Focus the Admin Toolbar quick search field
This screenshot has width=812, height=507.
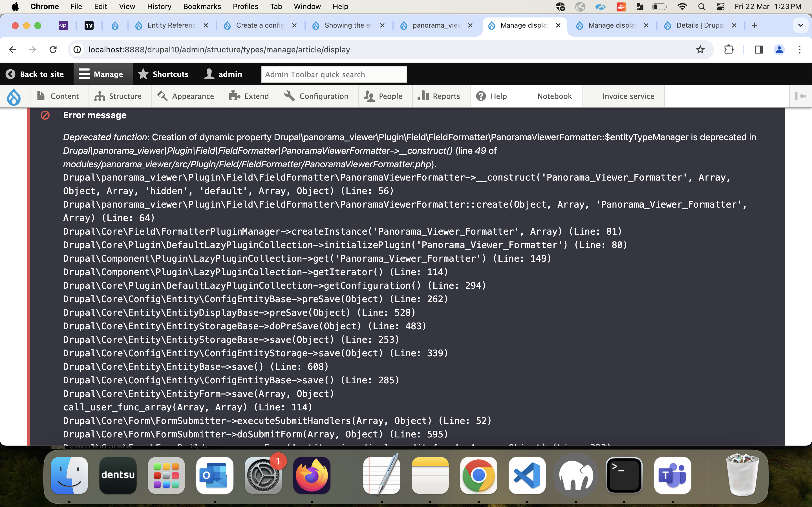(x=334, y=74)
